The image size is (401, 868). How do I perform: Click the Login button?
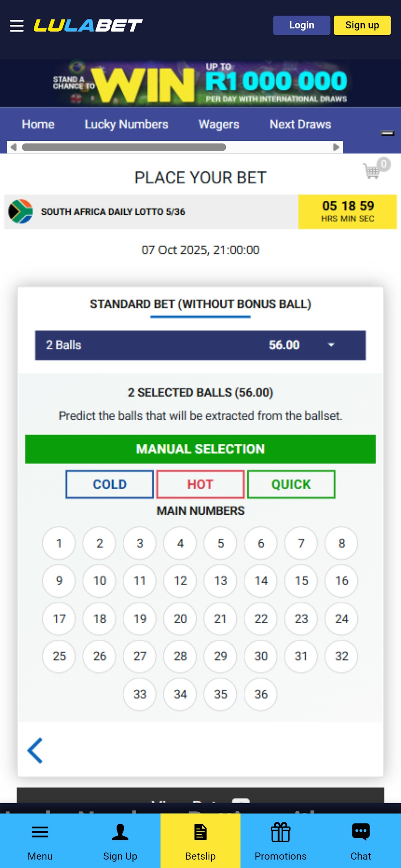(302, 25)
